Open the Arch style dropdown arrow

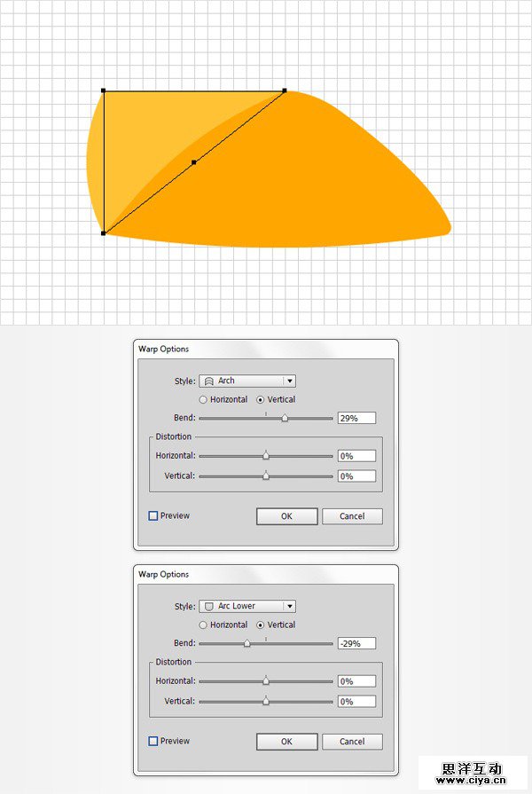click(290, 381)
